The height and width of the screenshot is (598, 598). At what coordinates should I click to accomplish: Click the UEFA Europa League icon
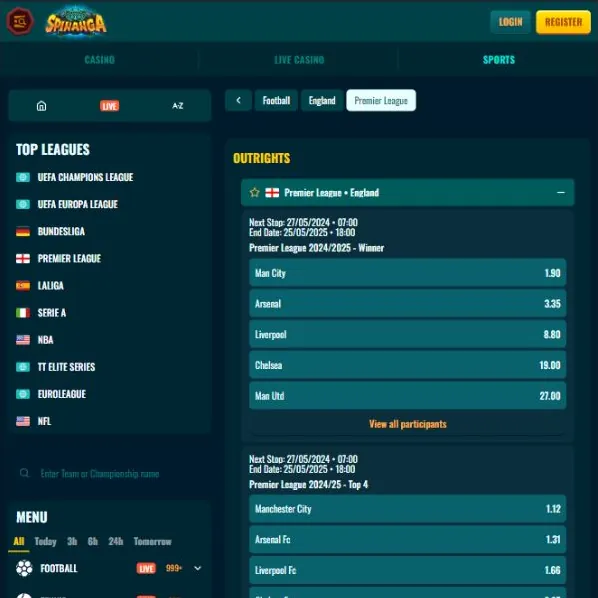[23, 204]
